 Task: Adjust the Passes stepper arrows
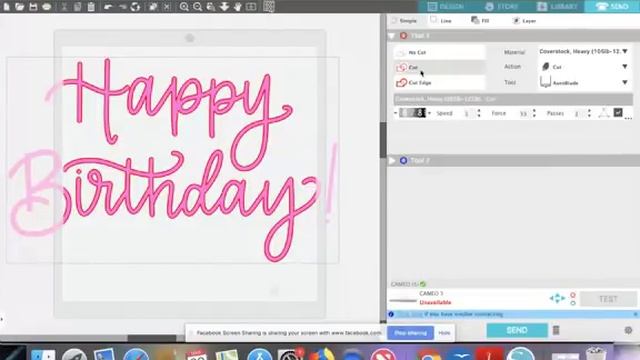(589, 113)
